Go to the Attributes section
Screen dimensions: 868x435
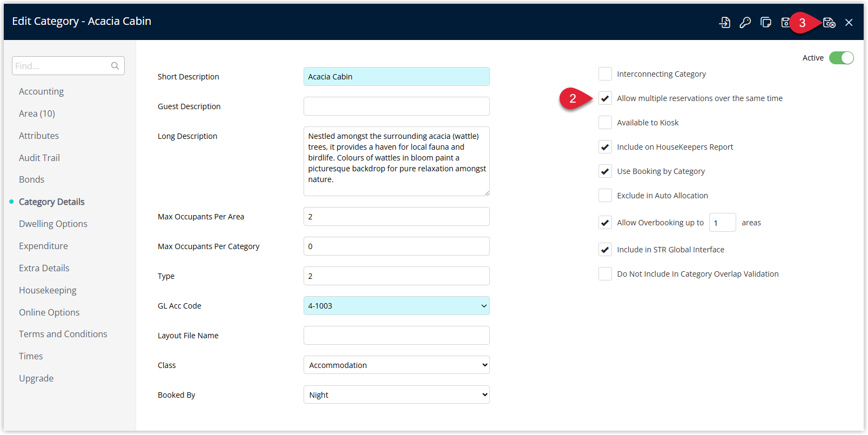click(39, 136)
